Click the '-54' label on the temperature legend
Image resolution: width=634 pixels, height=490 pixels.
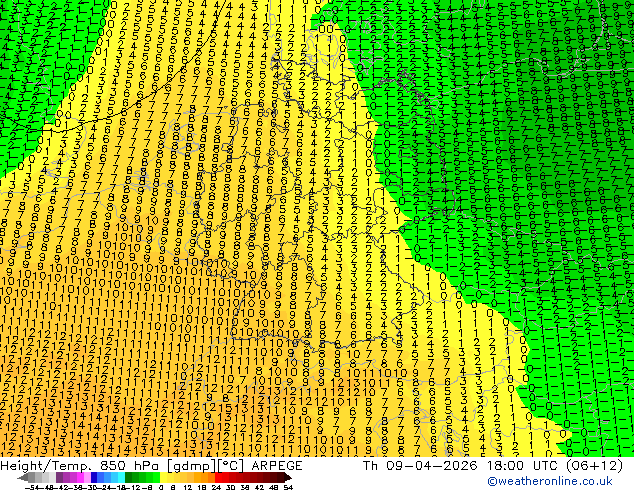(32, 487)
